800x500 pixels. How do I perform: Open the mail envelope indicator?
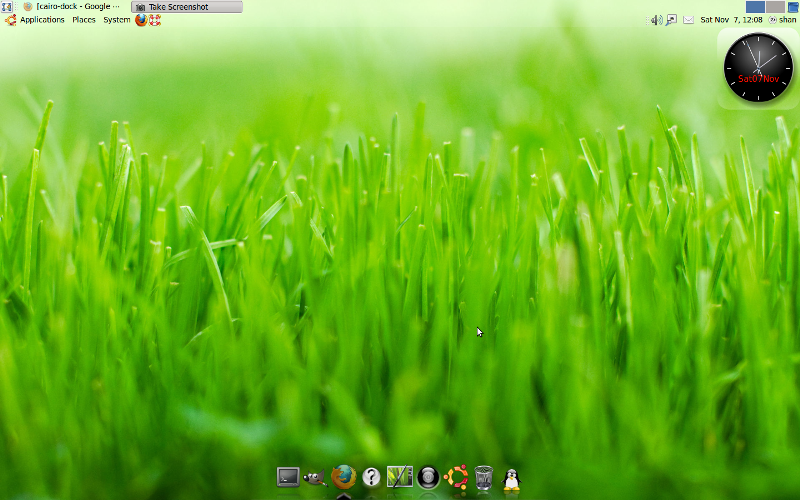click(688, 20)
